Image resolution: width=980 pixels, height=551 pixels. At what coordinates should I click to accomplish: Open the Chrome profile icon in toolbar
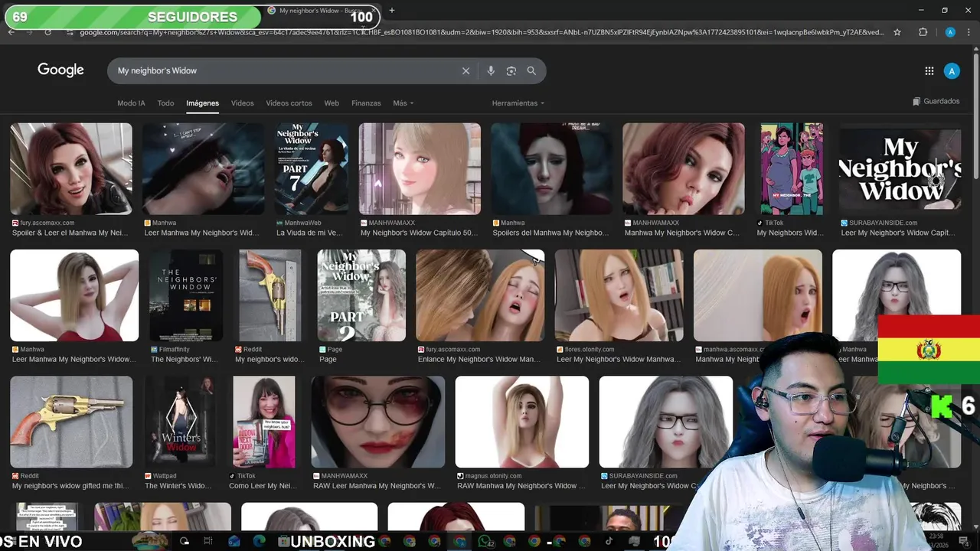950,32
